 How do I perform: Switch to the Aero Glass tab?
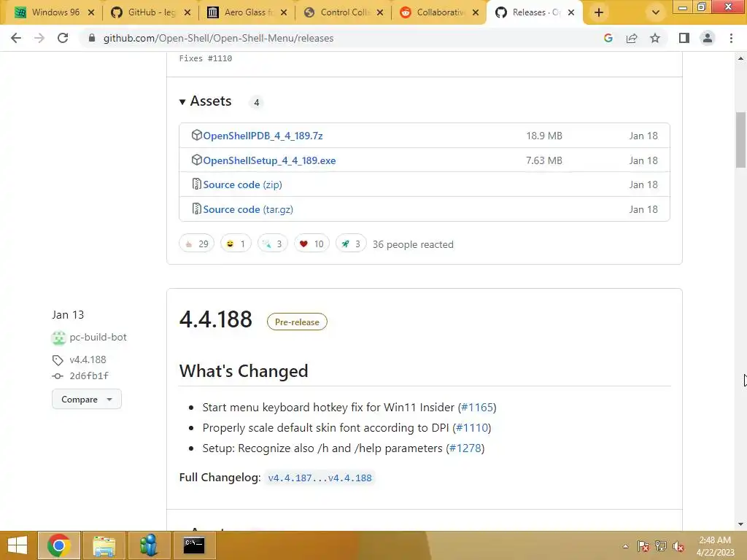tap(248, 12)
